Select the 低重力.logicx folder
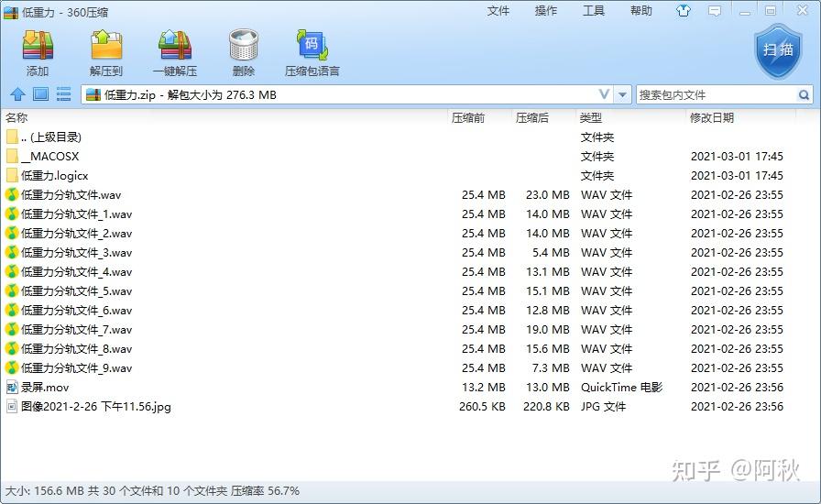Screen dimensions: 821x504 (x=54, y=176)
